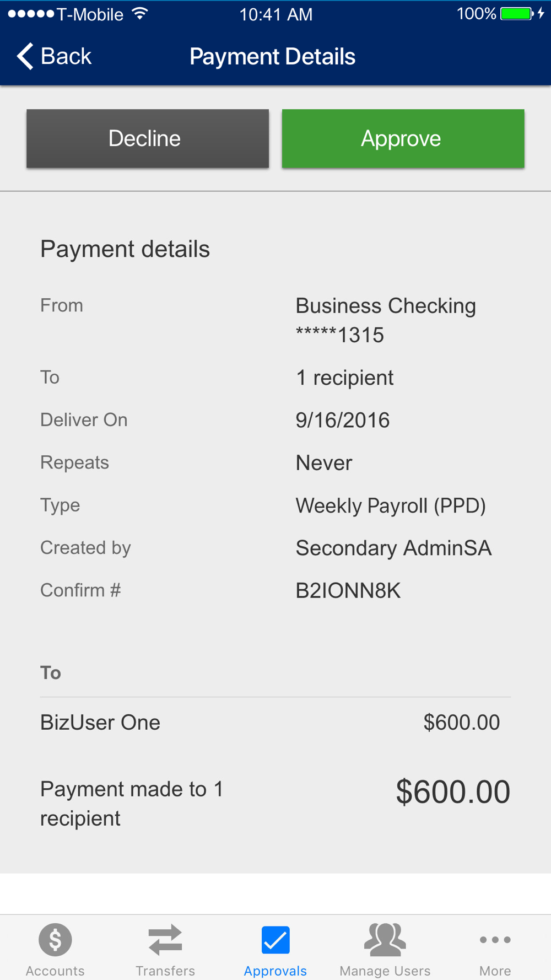This screenshot has height=980, width=551.
Task: Tap the total amount $600.00
Action: click(x=453, y=792)
